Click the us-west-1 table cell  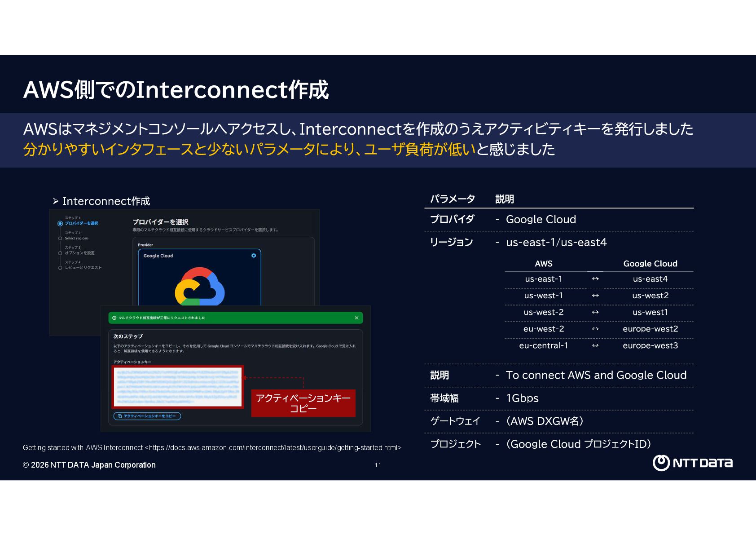[544, 296]
